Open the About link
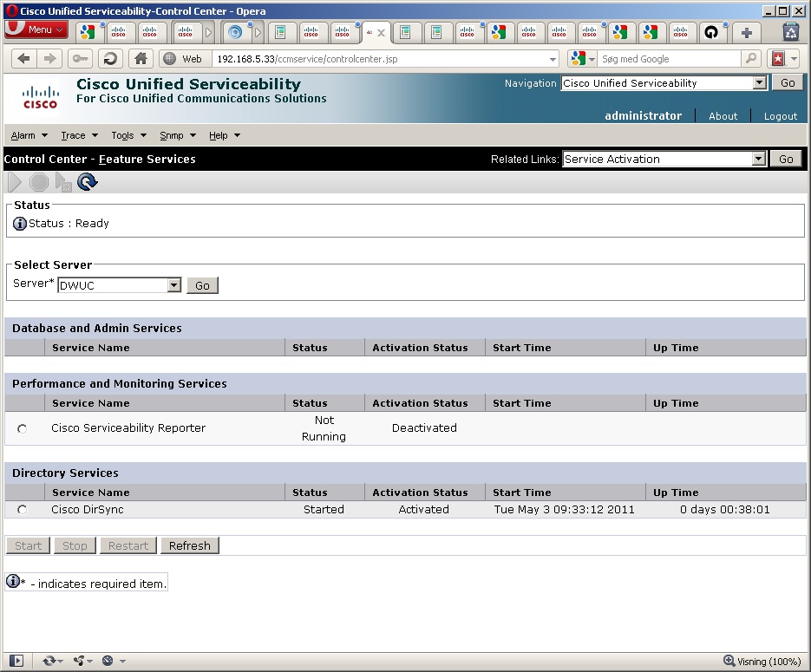Image resolution: width=811 pixels, height=672 pixels. pos(723,116)
